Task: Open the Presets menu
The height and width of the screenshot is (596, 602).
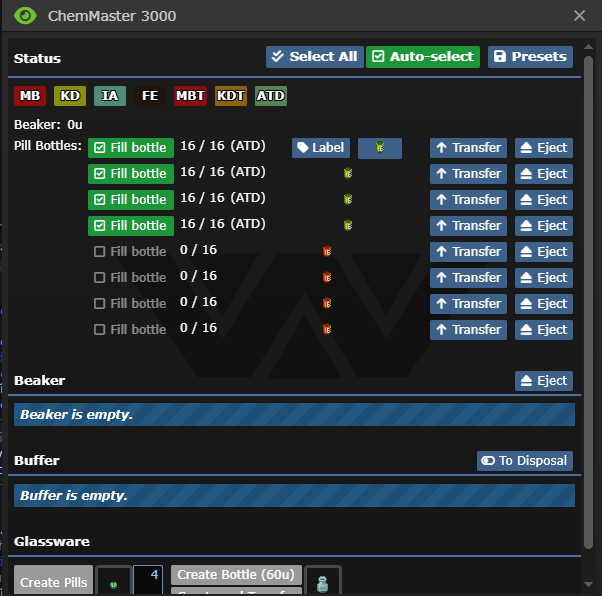Action: (530, 57)
